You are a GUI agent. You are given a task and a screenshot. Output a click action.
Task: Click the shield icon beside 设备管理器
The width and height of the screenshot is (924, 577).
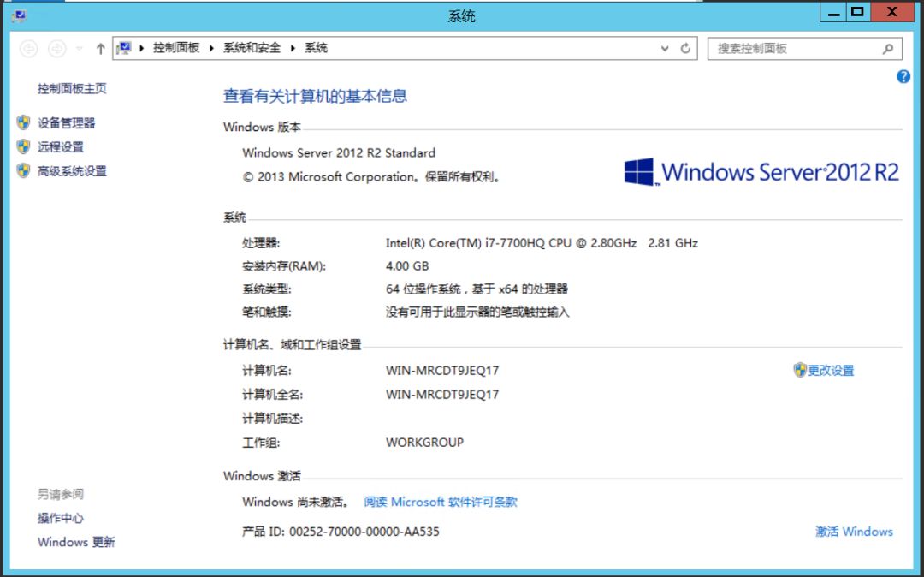[24, 122]
